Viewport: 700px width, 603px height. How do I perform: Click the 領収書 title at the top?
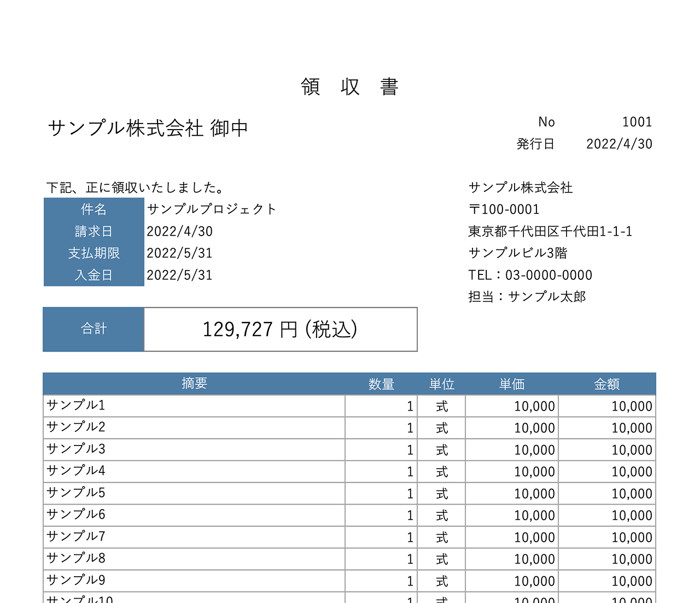pyautogui.click(x=350, y=86)
